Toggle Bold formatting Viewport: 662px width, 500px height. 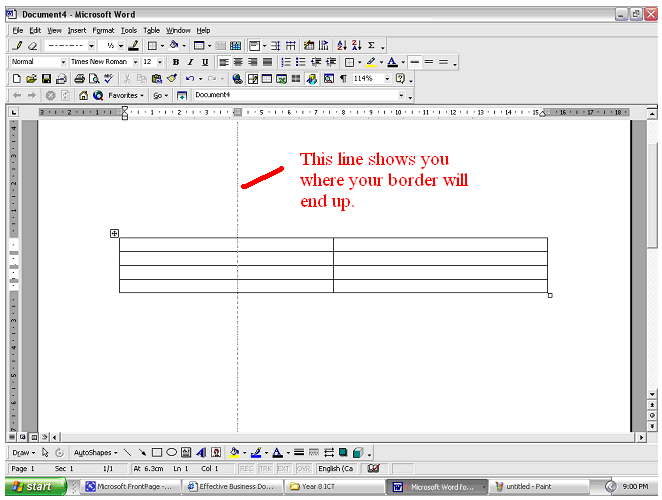pos(176,62)
